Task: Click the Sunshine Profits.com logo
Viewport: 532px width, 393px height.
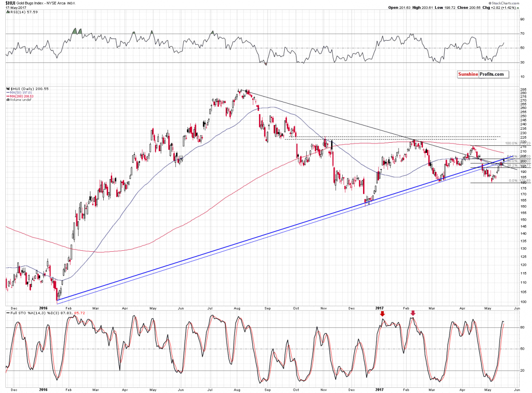Action: (x=481, y=74)
